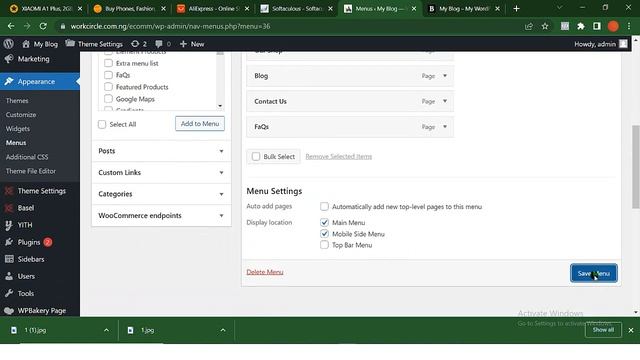Check the Featured Products checkbox
This screenshot has height=360, width=640.
click(108, 87)
